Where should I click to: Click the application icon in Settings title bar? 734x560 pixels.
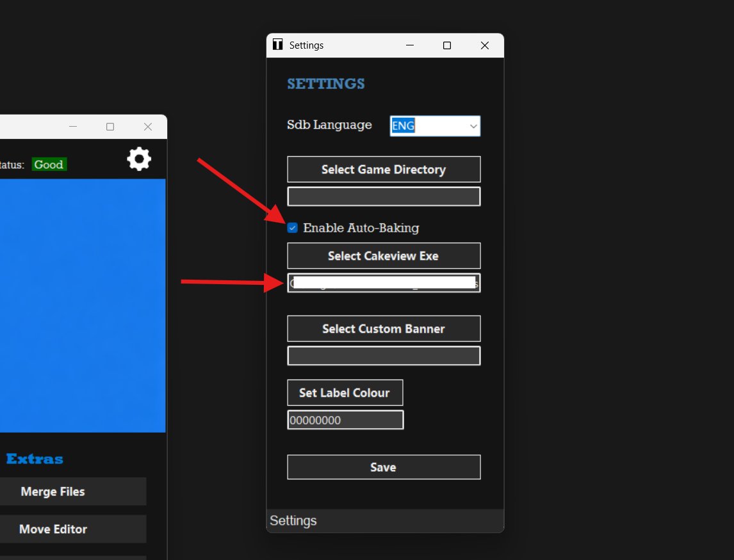(279, 45)
